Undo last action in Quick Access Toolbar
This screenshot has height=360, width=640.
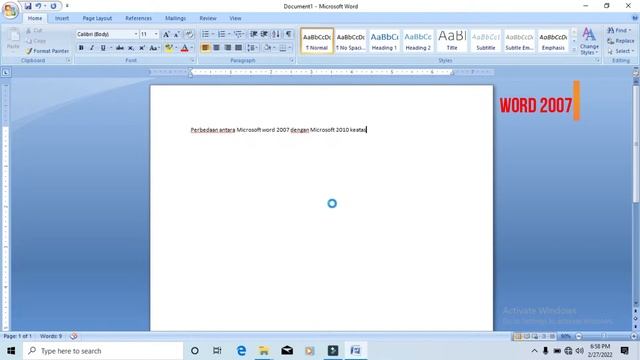click(38, 6)
